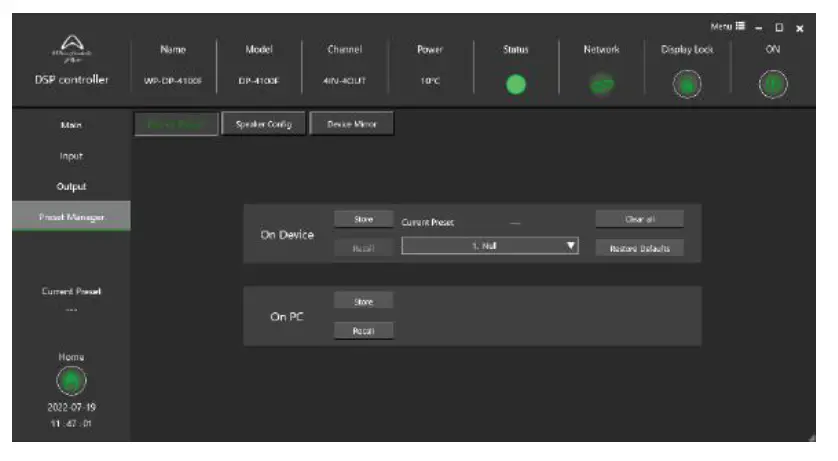Click the round Home button icon
This screenshot has width=838, height=461.
71,381
